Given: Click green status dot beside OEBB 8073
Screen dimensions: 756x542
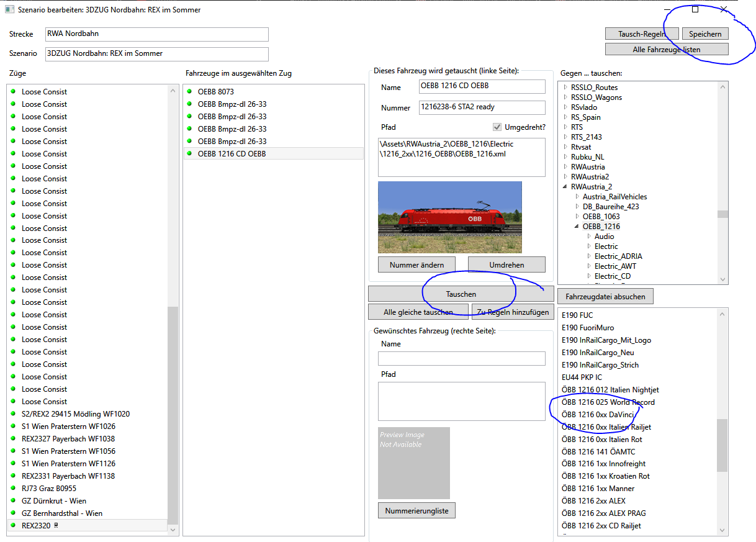Looking at the screenshot, I should point(189,91).
